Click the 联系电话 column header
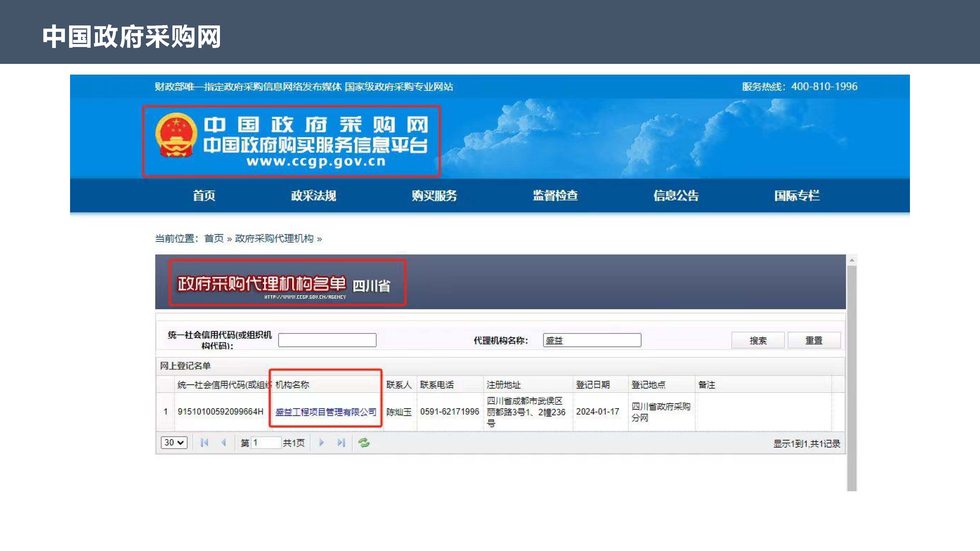980x551 pixels. (x=450, y=385)
